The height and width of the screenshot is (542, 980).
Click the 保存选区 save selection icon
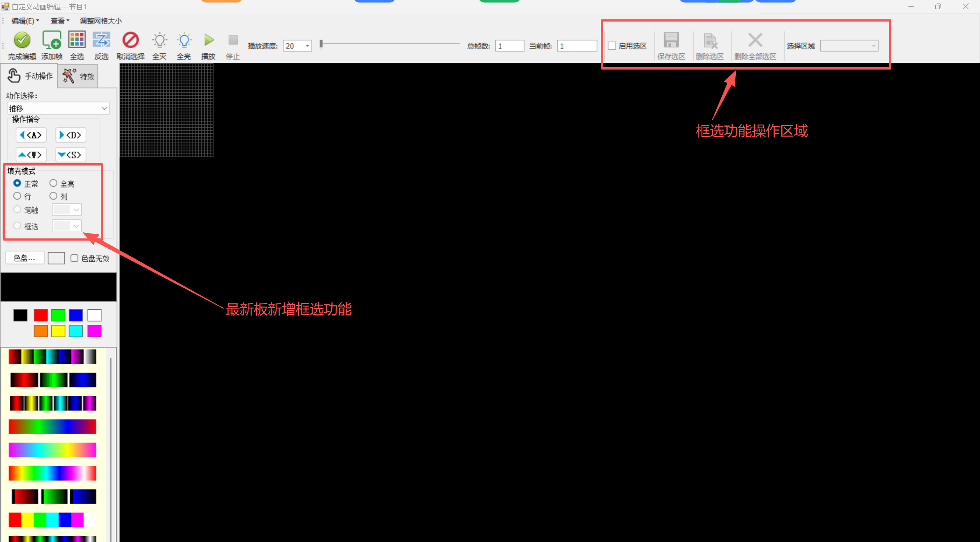pyautogui.click(x=670, y=40)
